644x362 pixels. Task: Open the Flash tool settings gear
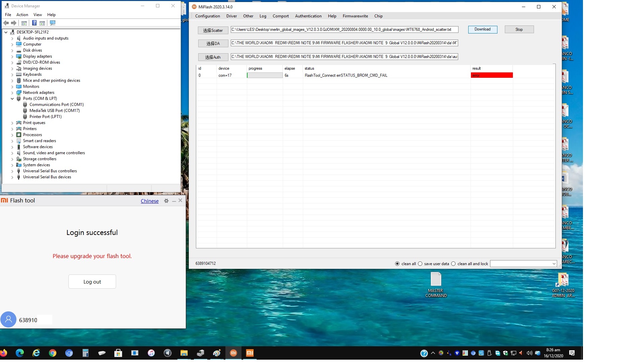(x=166, y=201)
